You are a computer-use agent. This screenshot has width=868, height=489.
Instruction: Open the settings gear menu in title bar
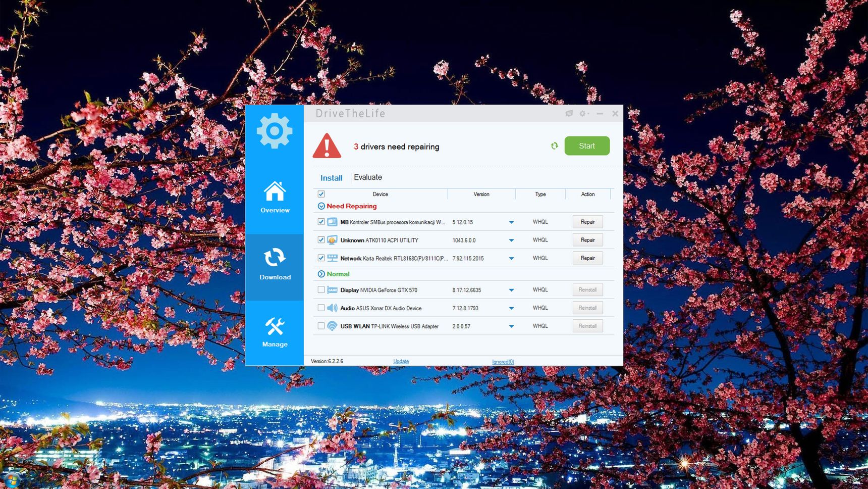pos(584,114)
